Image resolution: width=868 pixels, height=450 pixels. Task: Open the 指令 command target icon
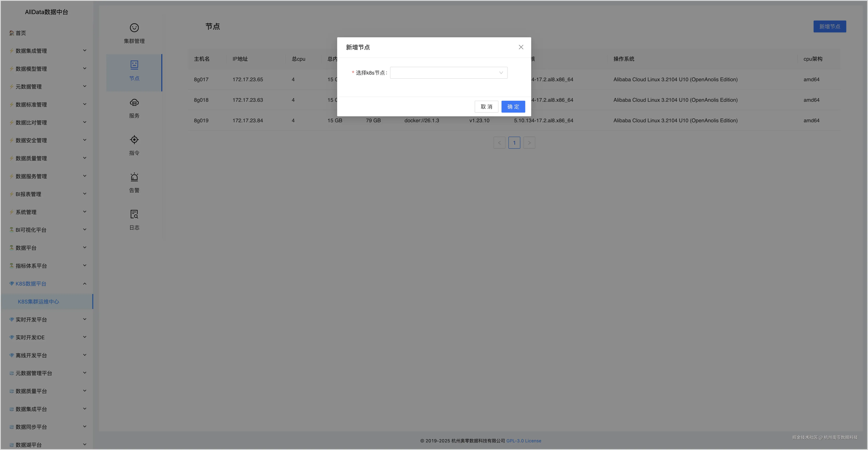click(x=134, y=139)
